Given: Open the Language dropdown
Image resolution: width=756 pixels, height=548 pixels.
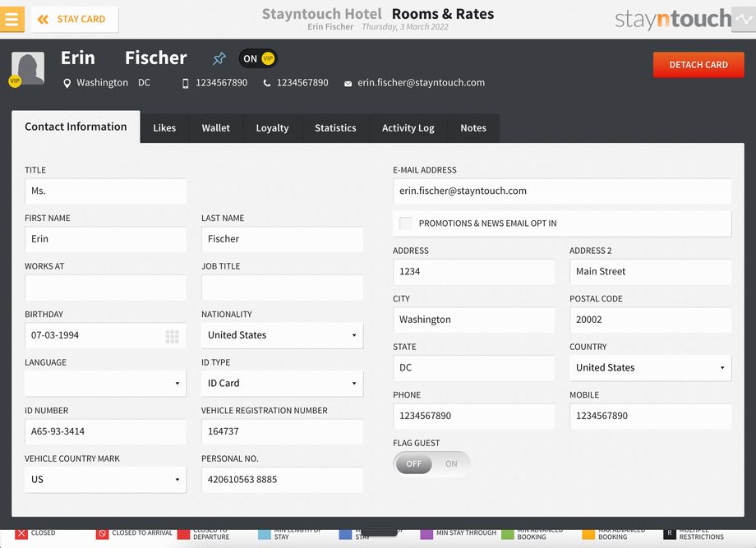Looking at the screenshot, I should tap(105, 384).
